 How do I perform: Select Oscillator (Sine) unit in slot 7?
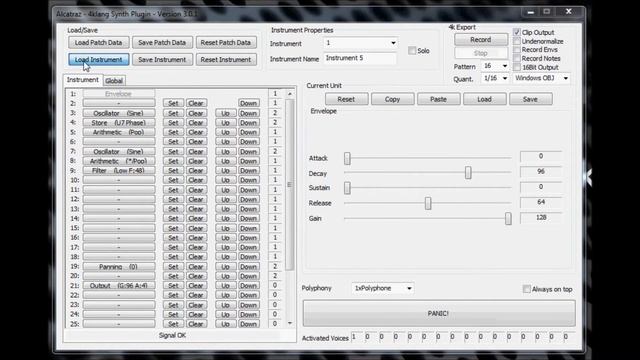tap(119, 151)
